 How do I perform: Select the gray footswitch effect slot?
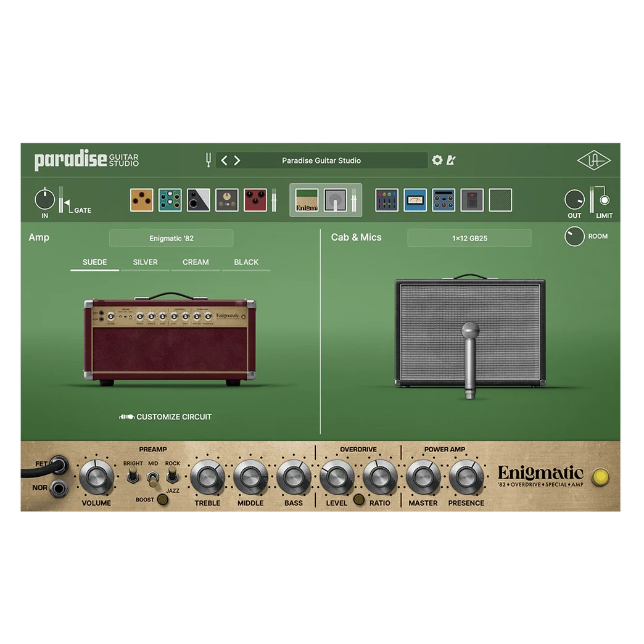point(472,200)
